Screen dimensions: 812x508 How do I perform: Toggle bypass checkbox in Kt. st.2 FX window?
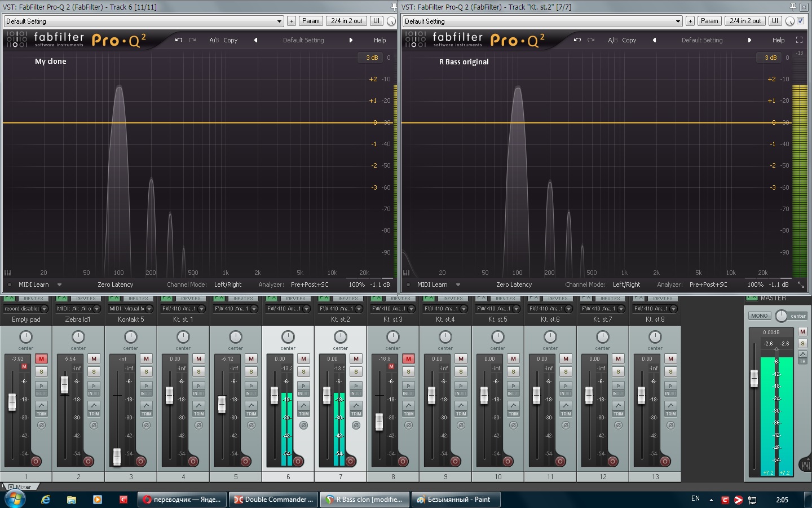[x=801, y=21]
